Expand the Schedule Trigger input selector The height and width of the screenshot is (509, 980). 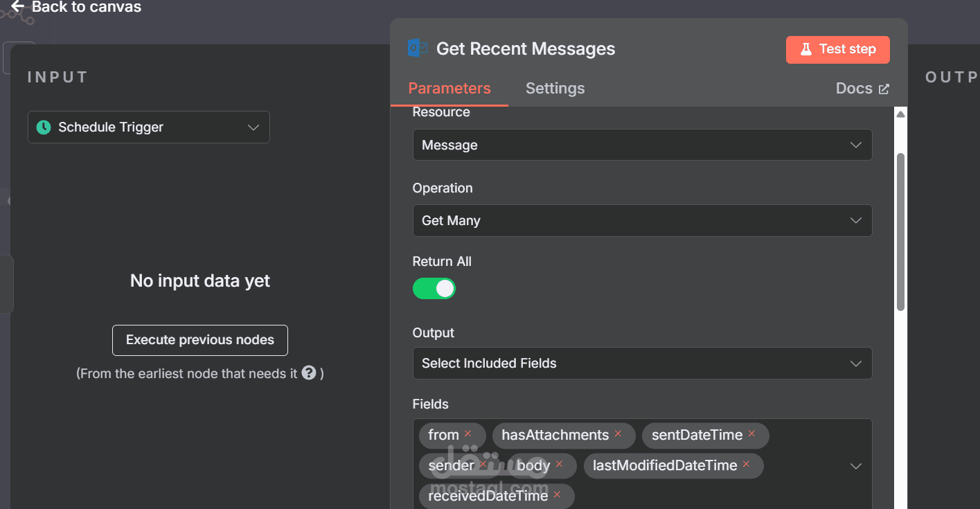coord(149,127)
